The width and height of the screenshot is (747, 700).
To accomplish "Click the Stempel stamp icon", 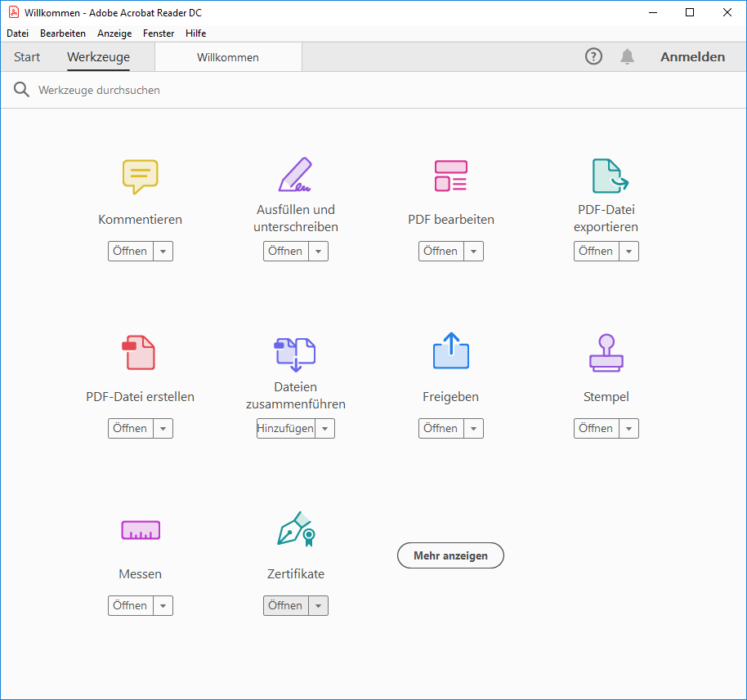I will click(606, 353).
